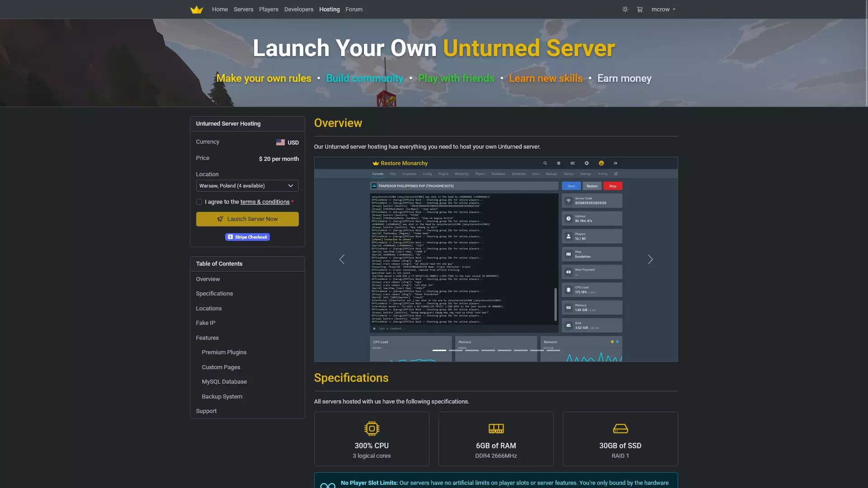Click the 300% CPU specification card
The image size is (868, 488).
[372, 439]
